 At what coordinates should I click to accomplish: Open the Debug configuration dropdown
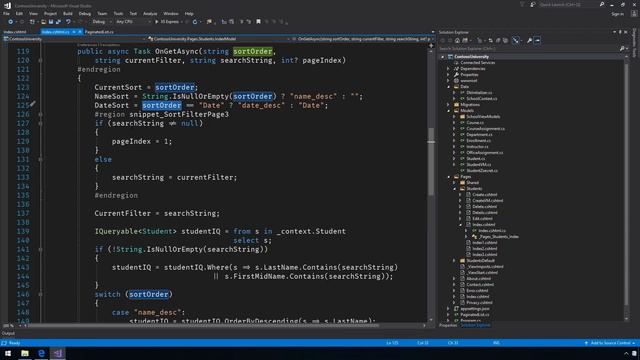tap(101, 22)
